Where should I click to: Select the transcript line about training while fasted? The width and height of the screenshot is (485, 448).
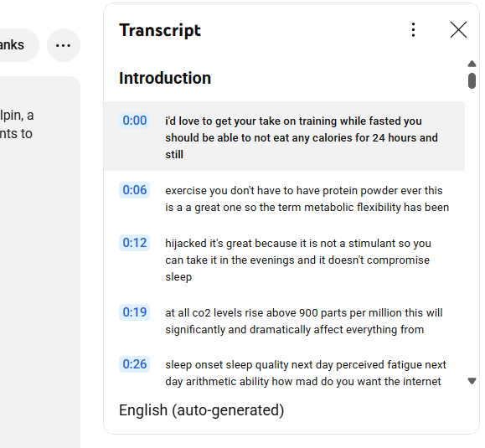coord(284,136)
